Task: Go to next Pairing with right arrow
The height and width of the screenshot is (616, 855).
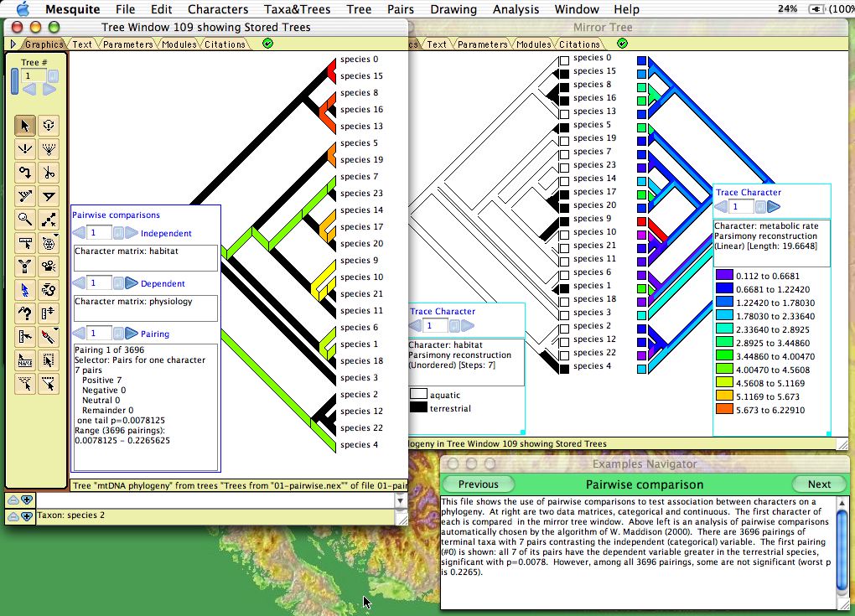Action: coord(132,334)
